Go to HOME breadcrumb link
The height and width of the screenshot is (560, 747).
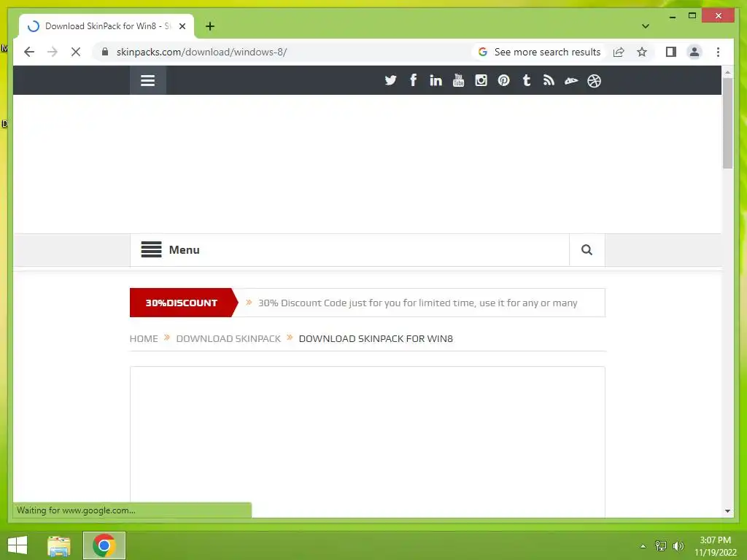tap(144, 338)
